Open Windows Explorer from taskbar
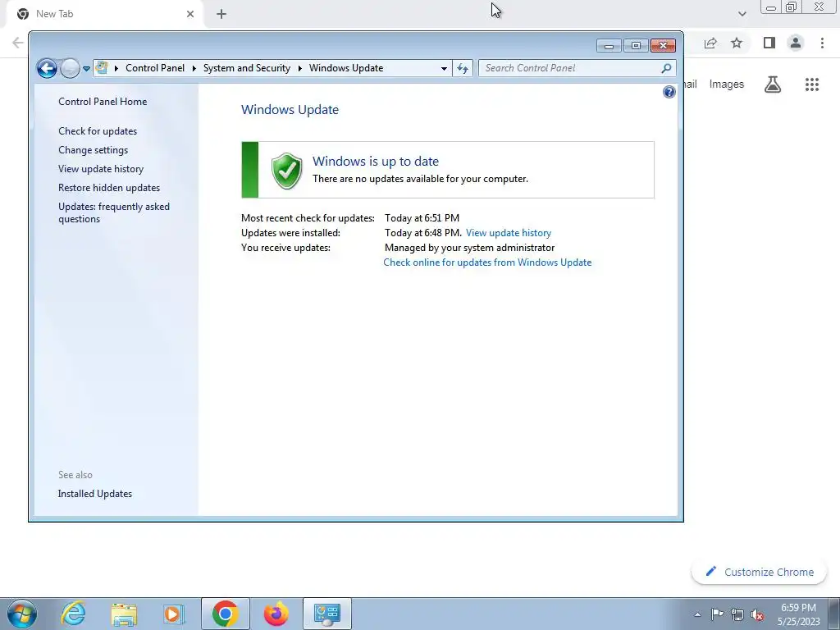Image resolution: width=840 pixels, height=630 pixels. pyautogui.click(x=124, y=614)
